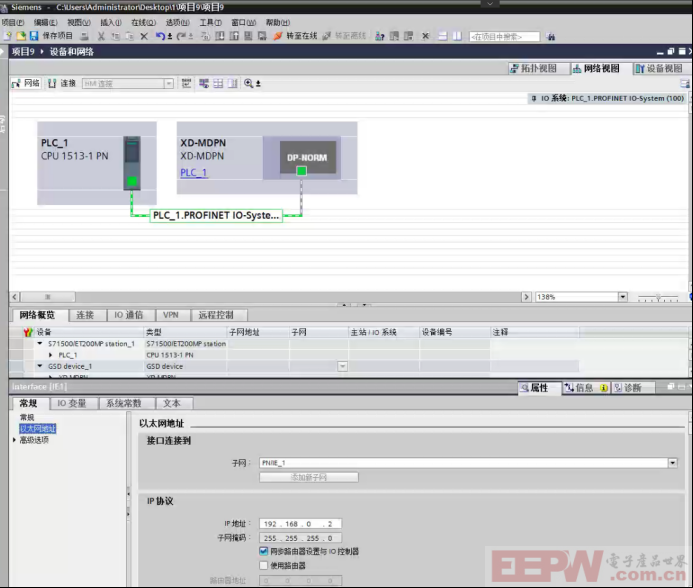Open the VPN tab

tap(171, 315)
